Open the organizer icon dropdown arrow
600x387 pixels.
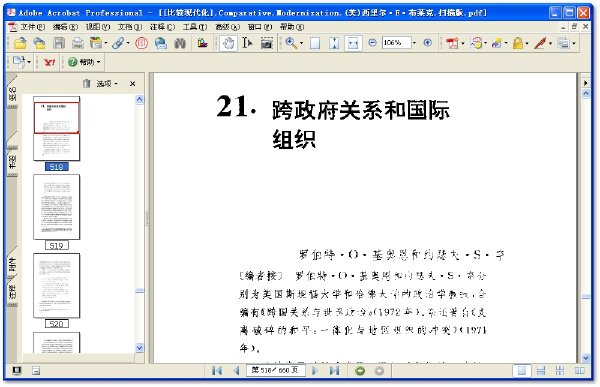(106, 43)
